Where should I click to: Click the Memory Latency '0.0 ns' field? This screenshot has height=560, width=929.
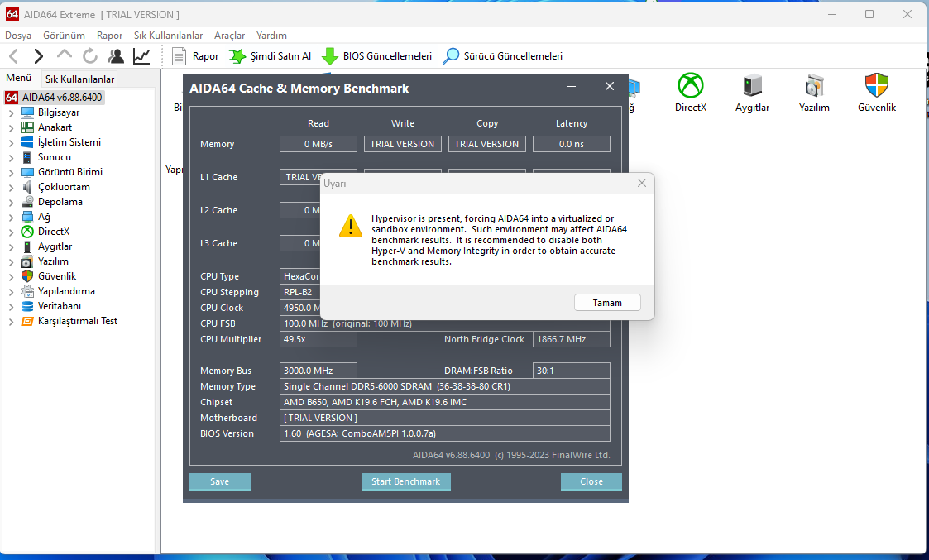coord(571,144)
